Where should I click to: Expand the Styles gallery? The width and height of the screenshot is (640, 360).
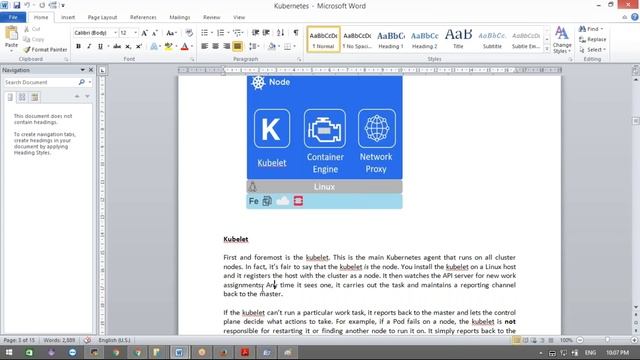547,49
